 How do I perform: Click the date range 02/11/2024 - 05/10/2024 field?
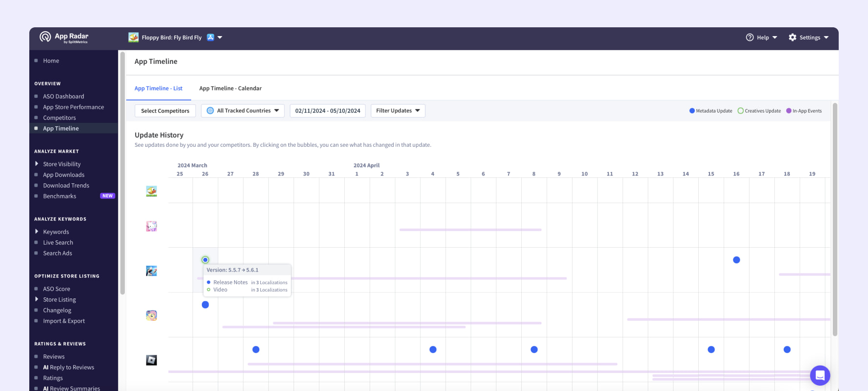point(327,111)
